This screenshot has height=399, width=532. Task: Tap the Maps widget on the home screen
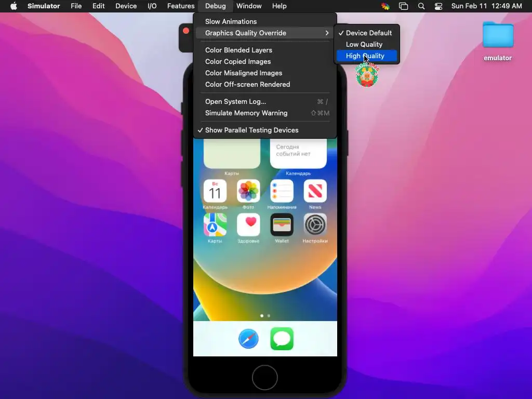coord(232,153)
